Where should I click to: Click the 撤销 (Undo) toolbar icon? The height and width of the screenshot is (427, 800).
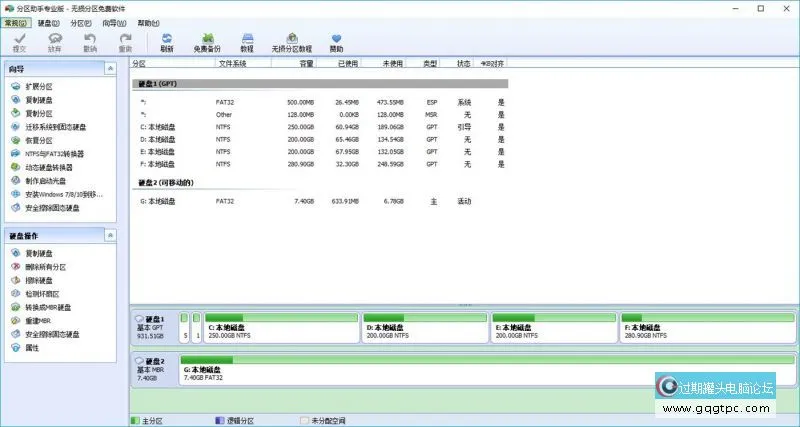coord(90,42)
